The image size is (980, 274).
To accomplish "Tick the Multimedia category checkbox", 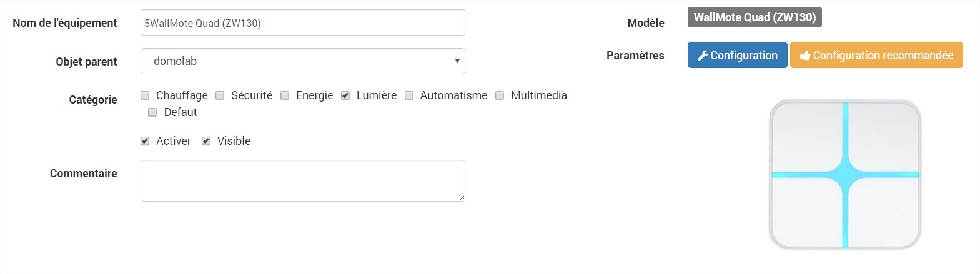I will 500,95.
